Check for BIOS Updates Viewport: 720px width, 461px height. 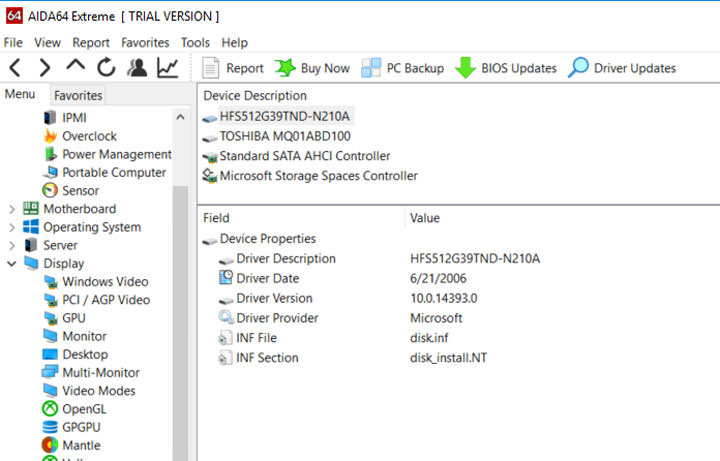[x=506, y=68]
